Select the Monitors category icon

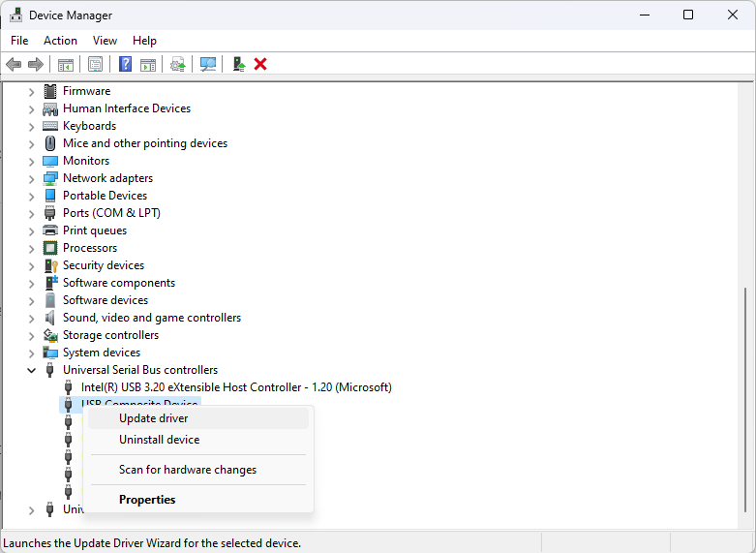50,161
